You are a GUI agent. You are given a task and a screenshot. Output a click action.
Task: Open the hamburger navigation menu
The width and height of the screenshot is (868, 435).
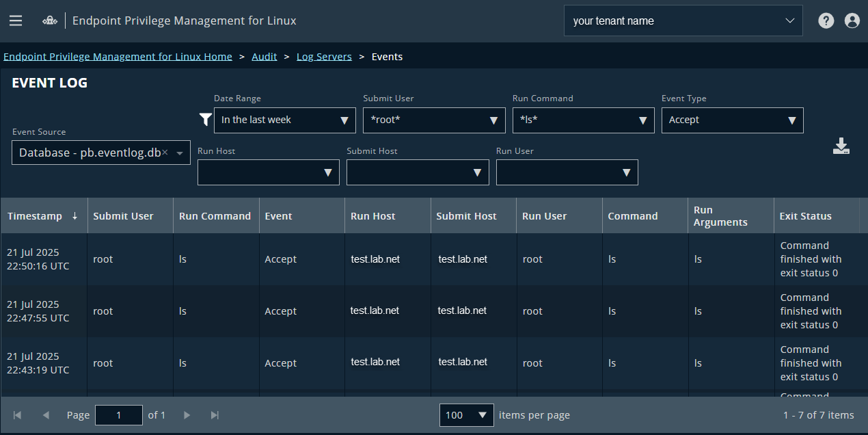(16, 21)
